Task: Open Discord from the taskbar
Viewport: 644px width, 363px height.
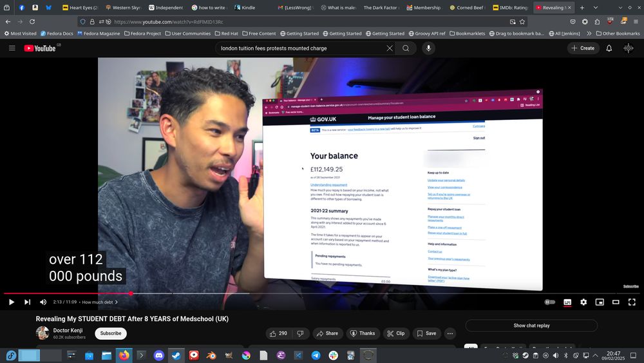Action: coord(158,355)
